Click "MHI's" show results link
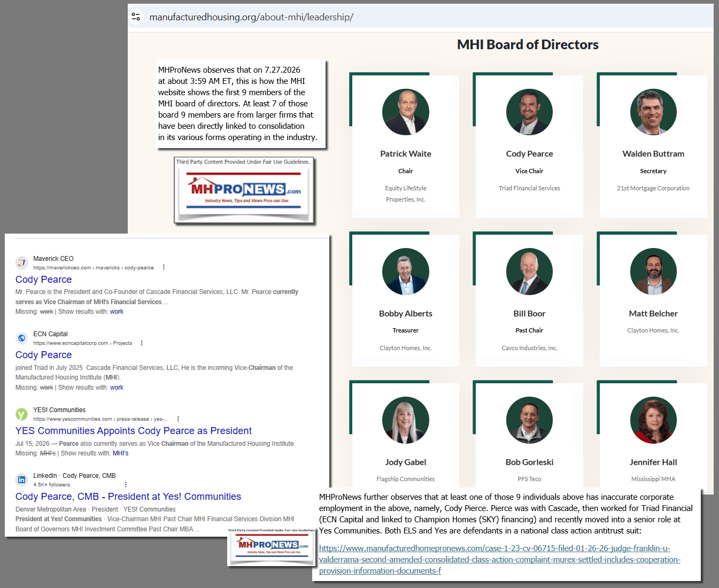This screenshot has width=719, height=588. 120,453
